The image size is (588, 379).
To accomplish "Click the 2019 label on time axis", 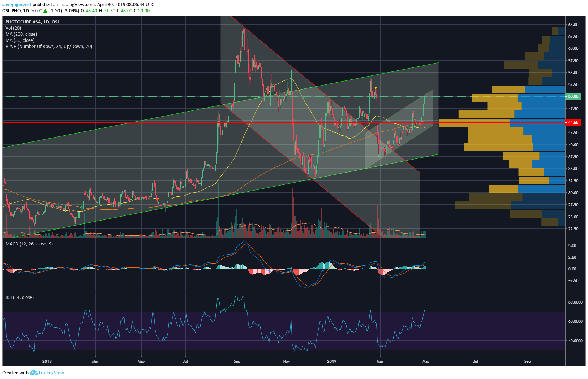I will (331, 361).
